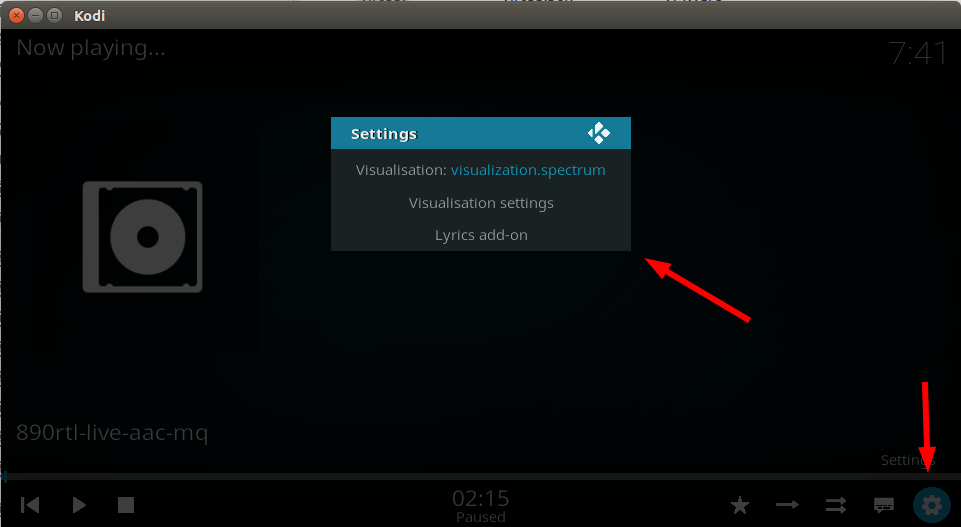Change the visualization.spectrum visualisation option
The image size is (961, 527).
coord(480,170)
